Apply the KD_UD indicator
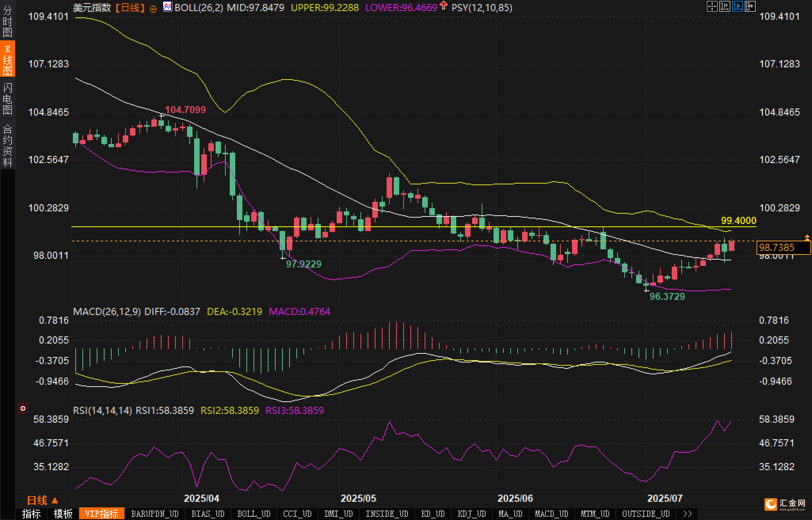The width and height of the screenshot is (812, 520). (x=433, y=514)
